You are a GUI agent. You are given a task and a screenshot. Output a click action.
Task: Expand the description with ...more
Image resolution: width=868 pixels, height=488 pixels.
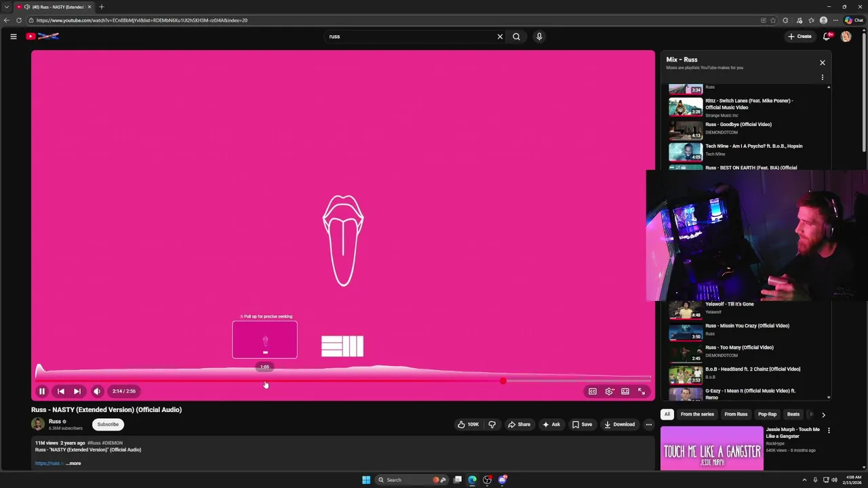(x=73, y=464)
